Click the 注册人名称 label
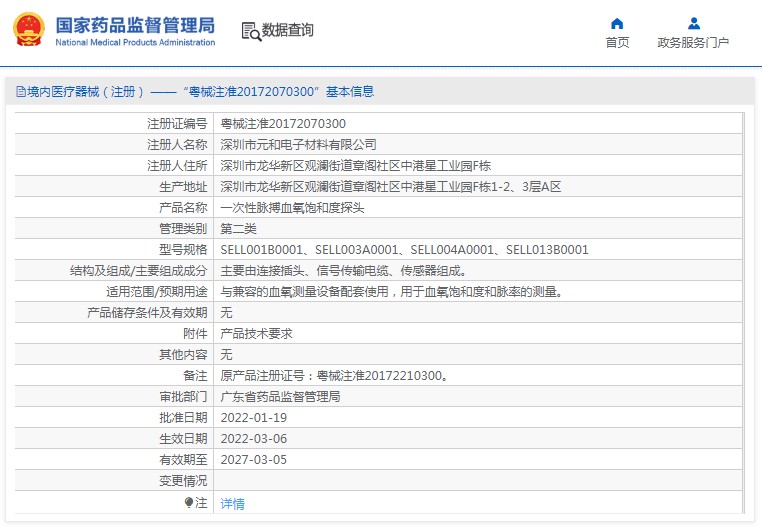This screenshot has width=762, height=527. click(177, 144)
